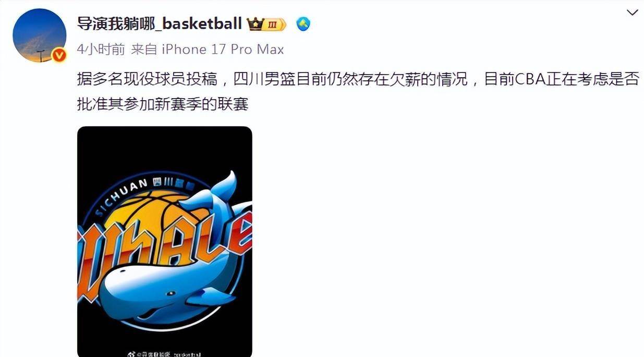This screenshot has width=644, height=357.
Task: Open the Sichuan Whales logo image
Action: click(165, 242)
